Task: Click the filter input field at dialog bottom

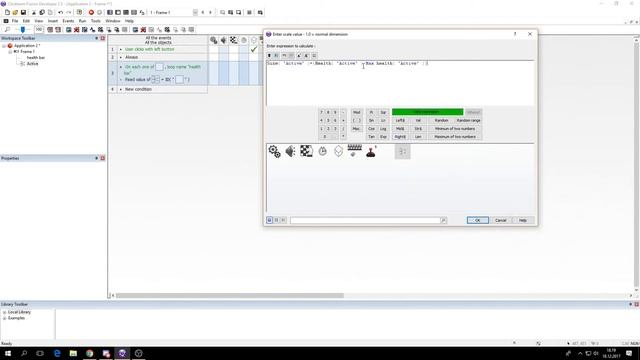Action: (x=365, y=220)
